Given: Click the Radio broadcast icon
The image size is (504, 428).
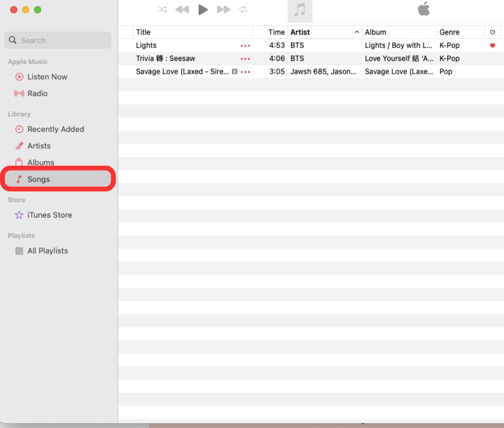Looking at the screenshot, I should point(19,93).
